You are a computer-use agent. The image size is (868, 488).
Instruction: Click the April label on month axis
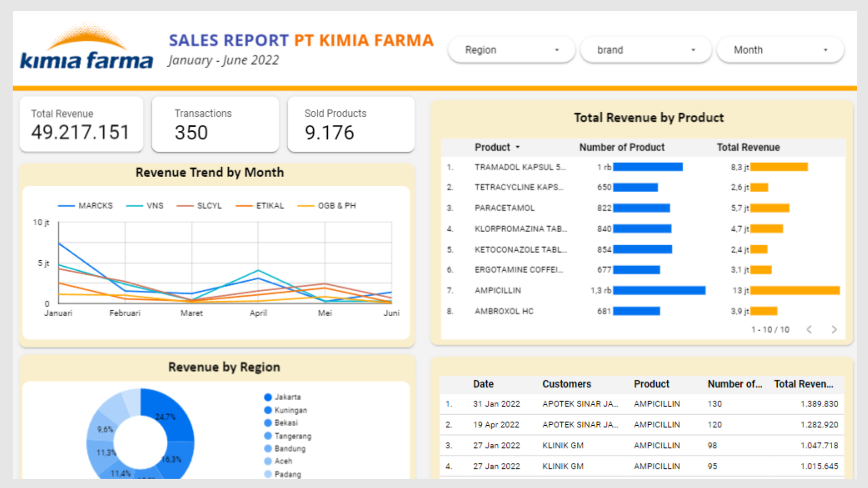click(x=258, y=313)
